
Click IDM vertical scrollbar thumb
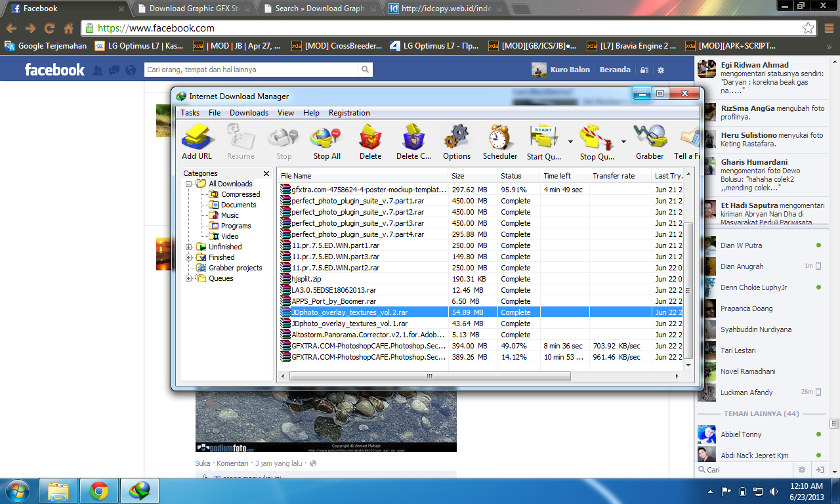[688, 291]
